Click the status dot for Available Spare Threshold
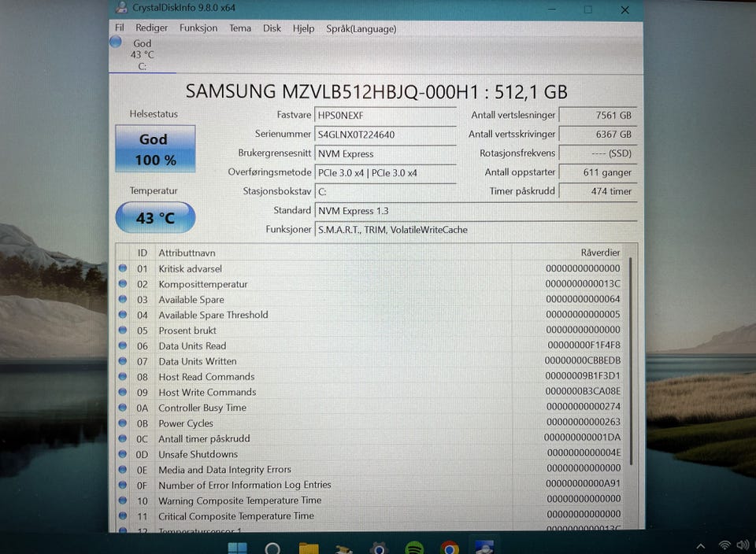 tap(123, 315)
